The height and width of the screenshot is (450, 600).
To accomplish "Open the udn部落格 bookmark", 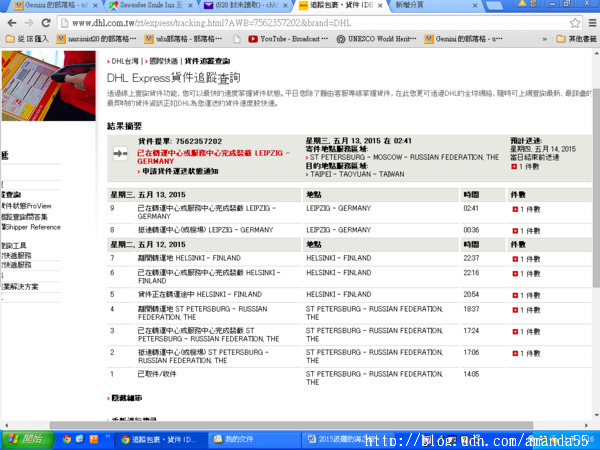I will (184, 39).
